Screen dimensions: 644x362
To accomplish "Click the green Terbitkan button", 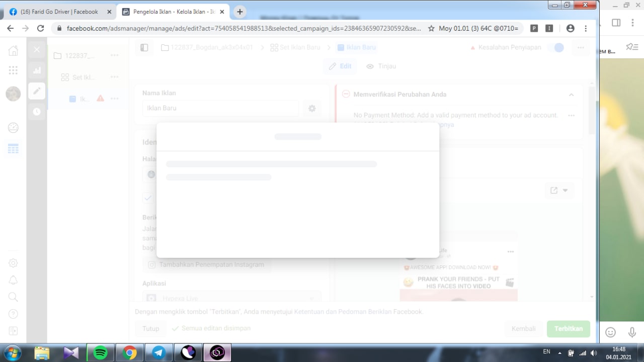I will (569, 328).
